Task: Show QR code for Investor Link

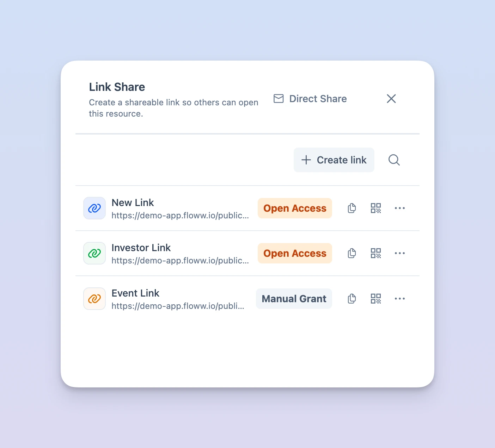Action: (x=376, y=253)
